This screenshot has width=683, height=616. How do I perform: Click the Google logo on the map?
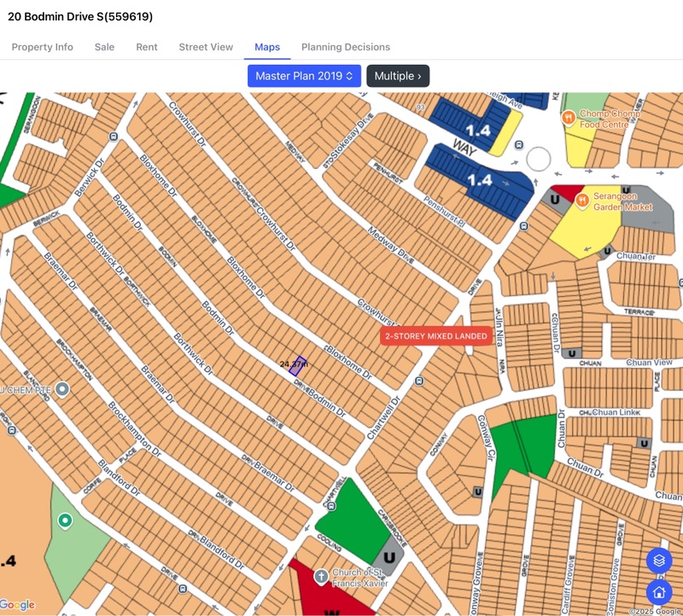pos(18,605)
